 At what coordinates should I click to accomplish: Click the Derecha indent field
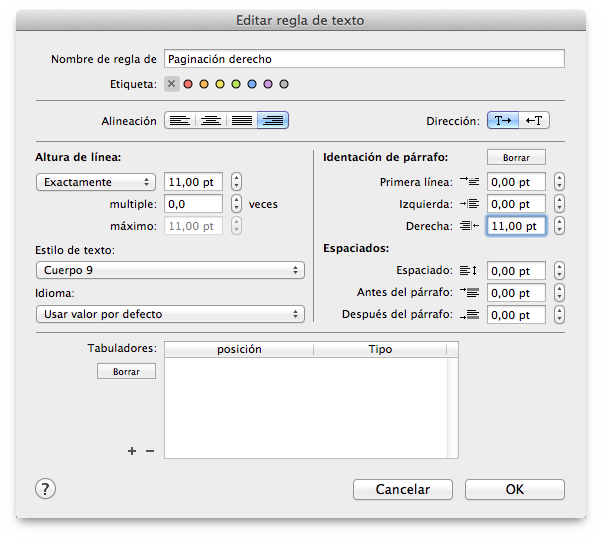[516, 226]
